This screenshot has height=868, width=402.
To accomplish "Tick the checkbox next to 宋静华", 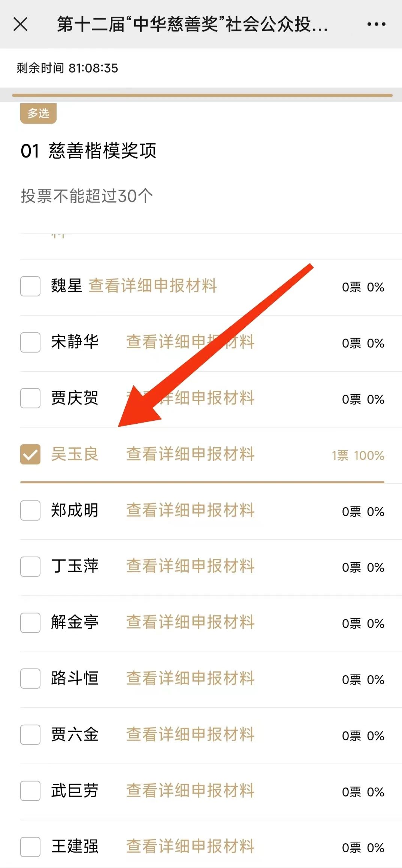I will click(30, 342).
